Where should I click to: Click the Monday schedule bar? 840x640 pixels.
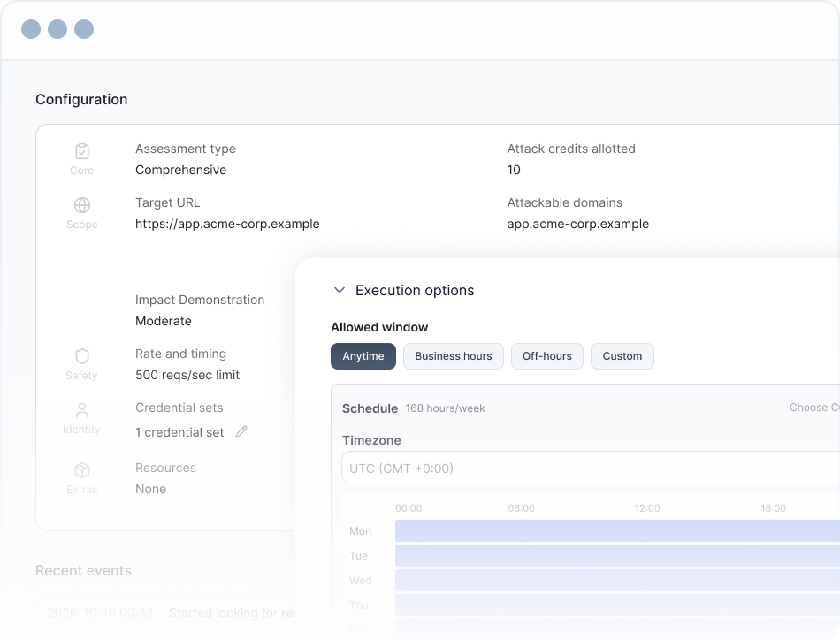coord(617,530)
